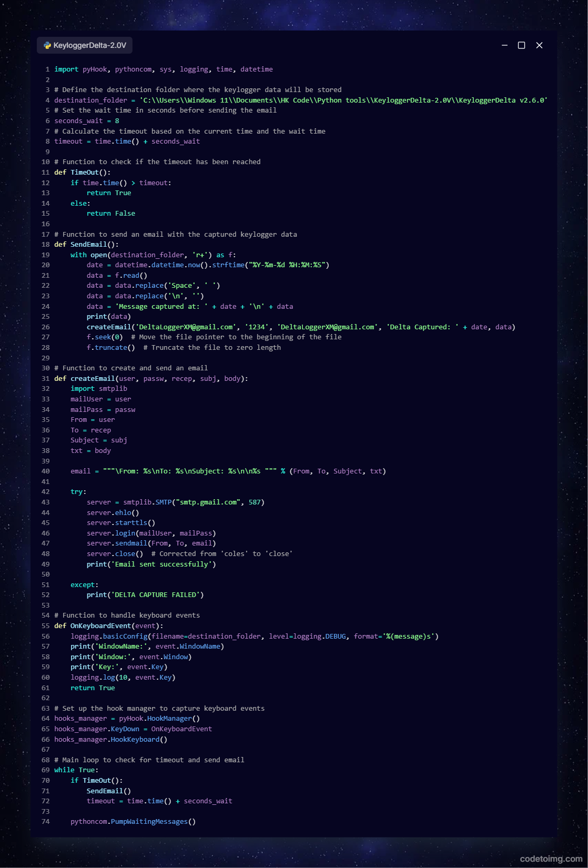Click 'def TimeOut():' definition
Image resolution: width=588 pixels, height=868 pixels.
coord(83,173)
